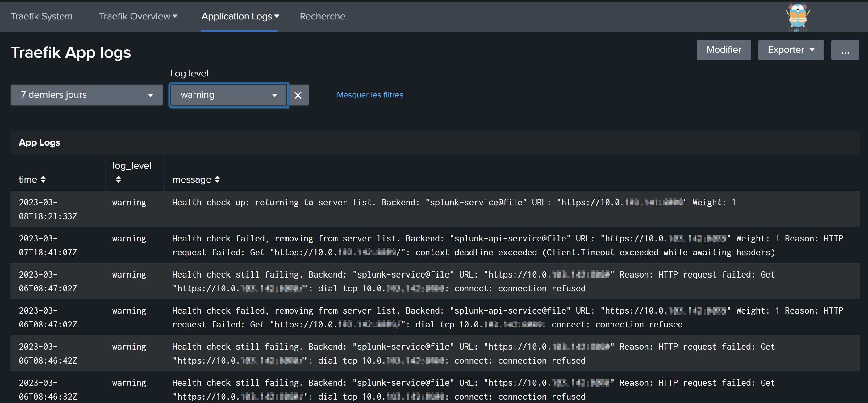This screenshot has width=868, height=403.
Task: Open the more actions "..." menu
Action: 845,50
